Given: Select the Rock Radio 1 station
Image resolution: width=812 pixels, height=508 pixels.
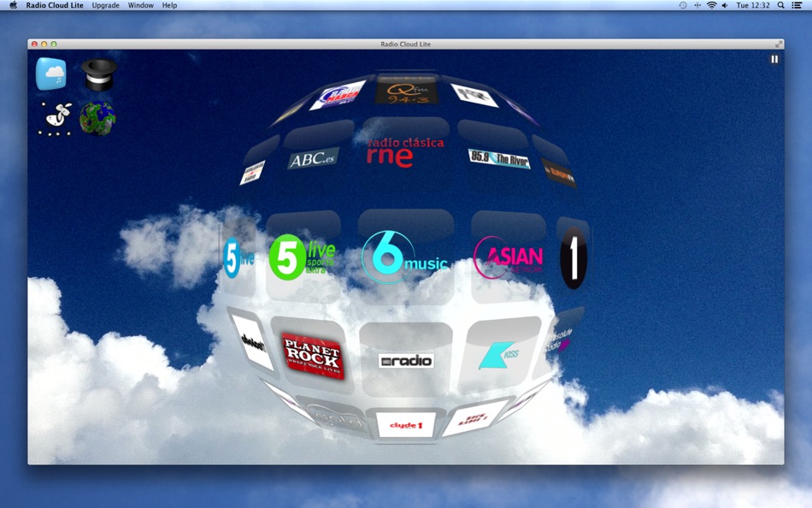Looking at the screenshot, I should pos(474,418).
